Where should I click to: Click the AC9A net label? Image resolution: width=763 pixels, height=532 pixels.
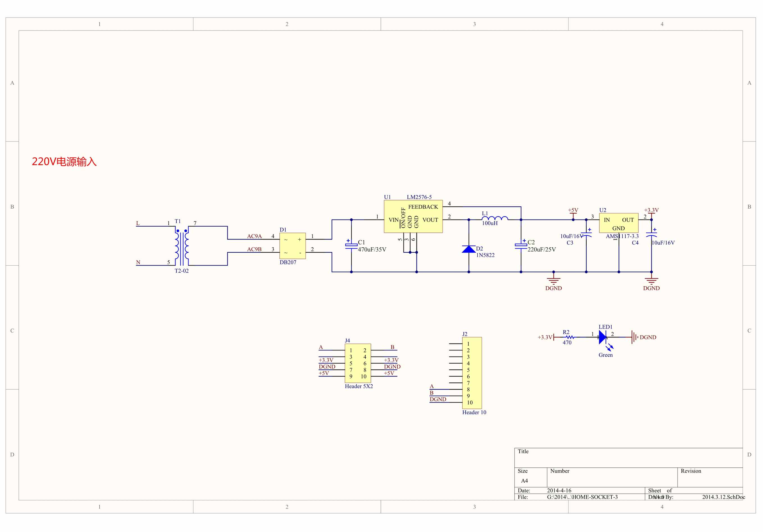[254, 236]
